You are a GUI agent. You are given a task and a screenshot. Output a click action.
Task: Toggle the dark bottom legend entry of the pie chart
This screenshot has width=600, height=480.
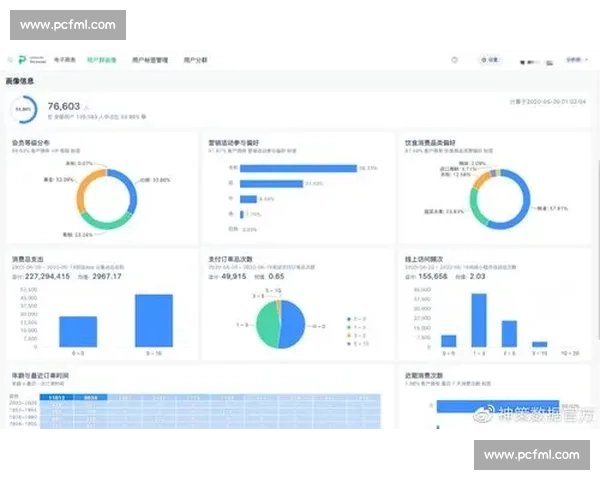[x=358, y=344]
